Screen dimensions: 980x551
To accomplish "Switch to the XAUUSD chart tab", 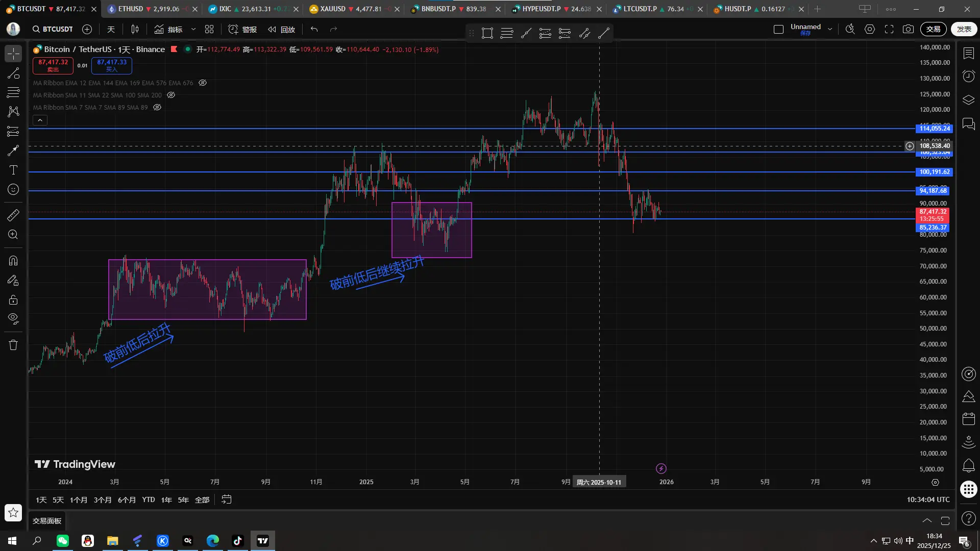I will [333, 9].
